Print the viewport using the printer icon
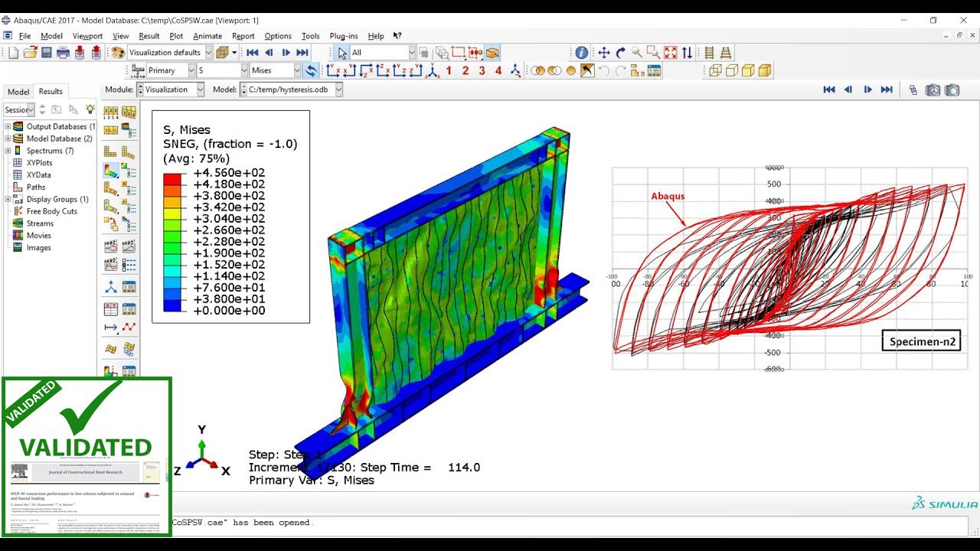Image resolution: width=980 pixels, height=551 pixels. pos(63,53)
